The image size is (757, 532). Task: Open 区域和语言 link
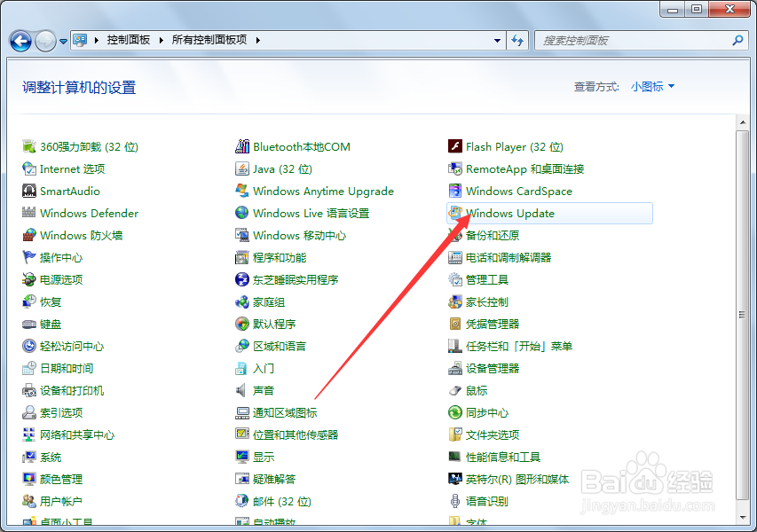[x=280, y=347]
